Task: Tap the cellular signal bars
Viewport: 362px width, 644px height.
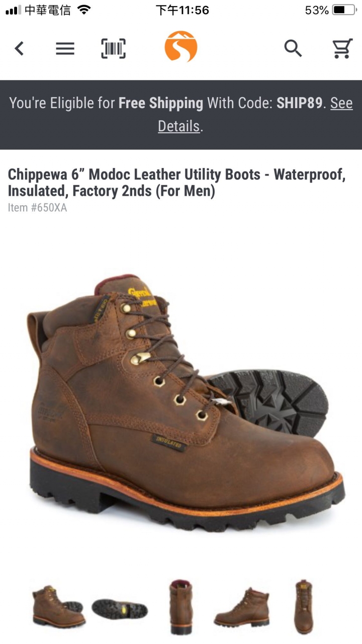Action: pos(13,10)
